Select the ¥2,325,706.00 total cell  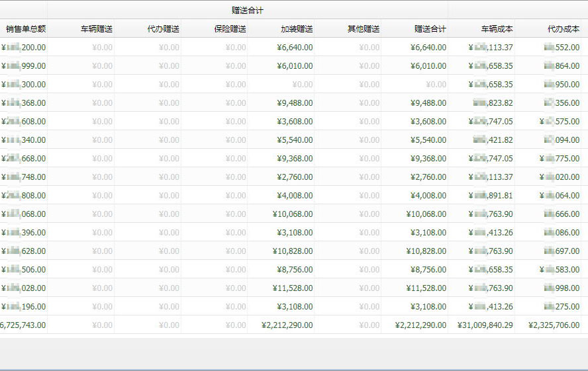(554, 325)
